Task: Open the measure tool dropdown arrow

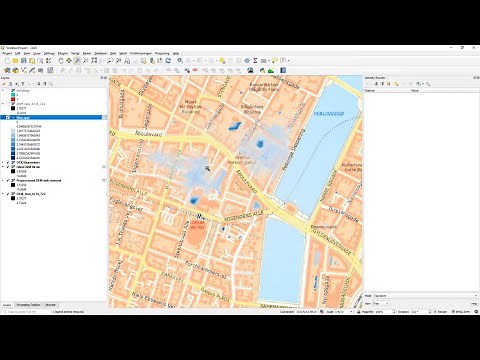Action: coord(269,61)
